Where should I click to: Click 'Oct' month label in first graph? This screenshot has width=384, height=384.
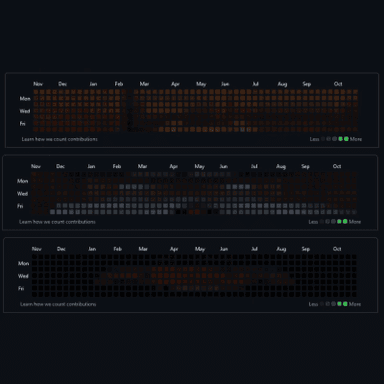click(338, 84)
